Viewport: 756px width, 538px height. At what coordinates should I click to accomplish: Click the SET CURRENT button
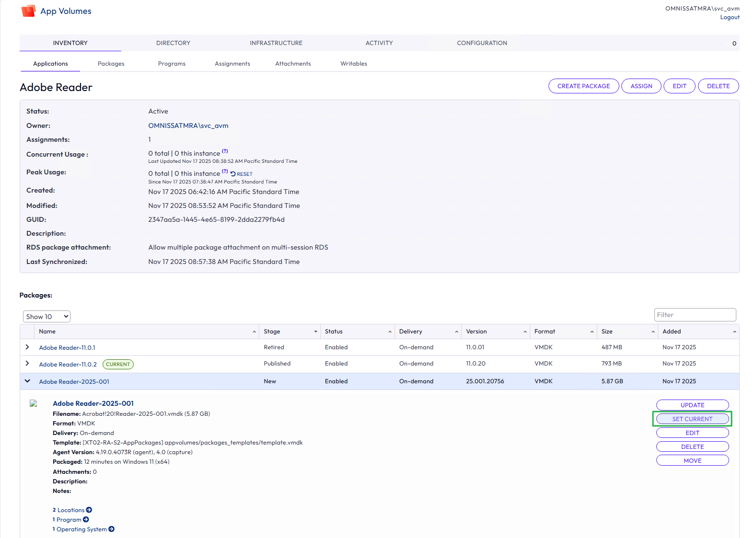[x=692, y=419]
